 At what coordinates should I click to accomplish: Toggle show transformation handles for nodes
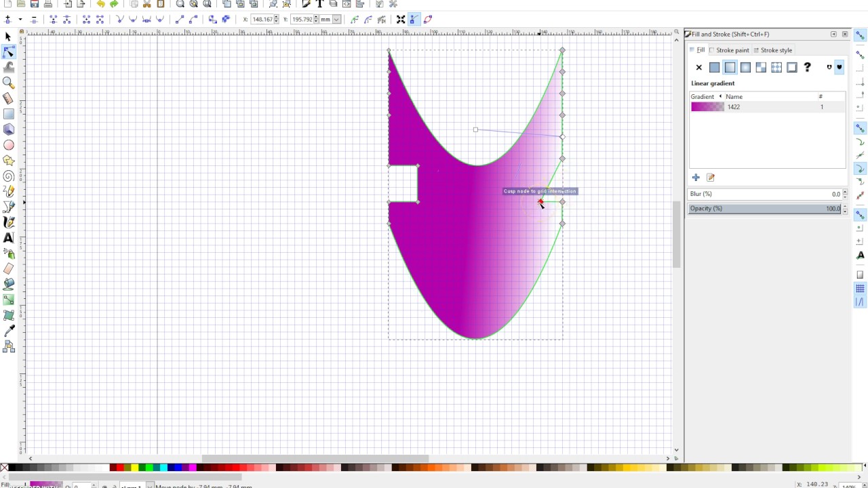tap(401, 20)
